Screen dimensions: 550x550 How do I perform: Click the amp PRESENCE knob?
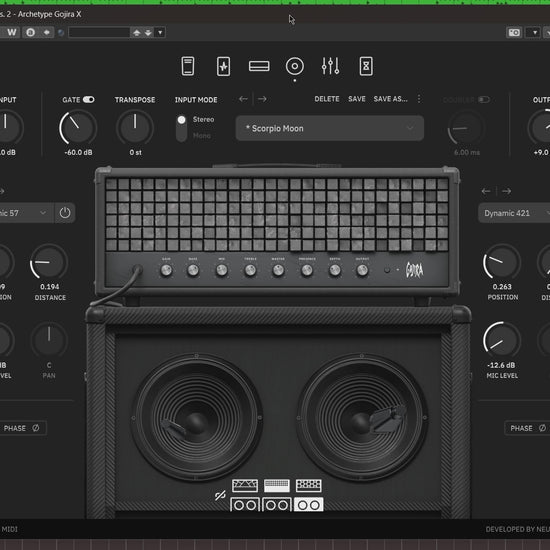point(307,270)
